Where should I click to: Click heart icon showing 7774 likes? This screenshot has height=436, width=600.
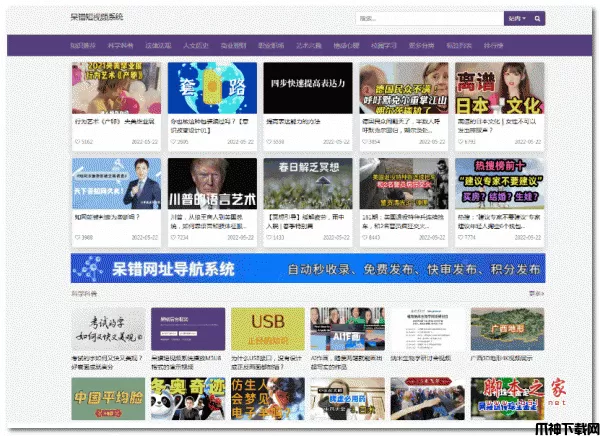(x=459, y=237)
